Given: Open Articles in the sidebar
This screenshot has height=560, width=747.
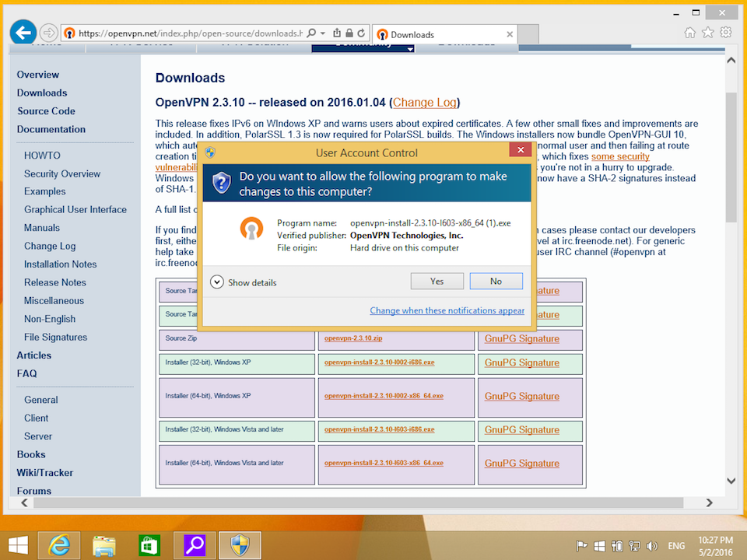Looking at the screenshot, I should click(x=33, y=355).
